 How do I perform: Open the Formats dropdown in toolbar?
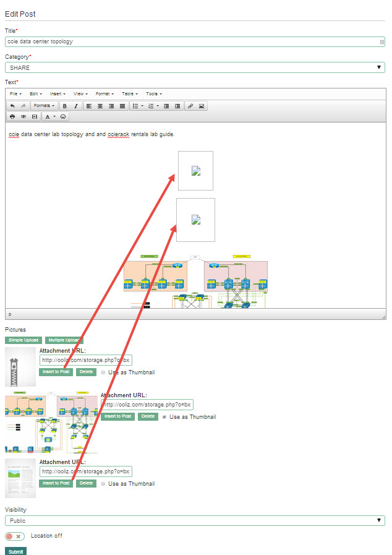click(44, 106)
